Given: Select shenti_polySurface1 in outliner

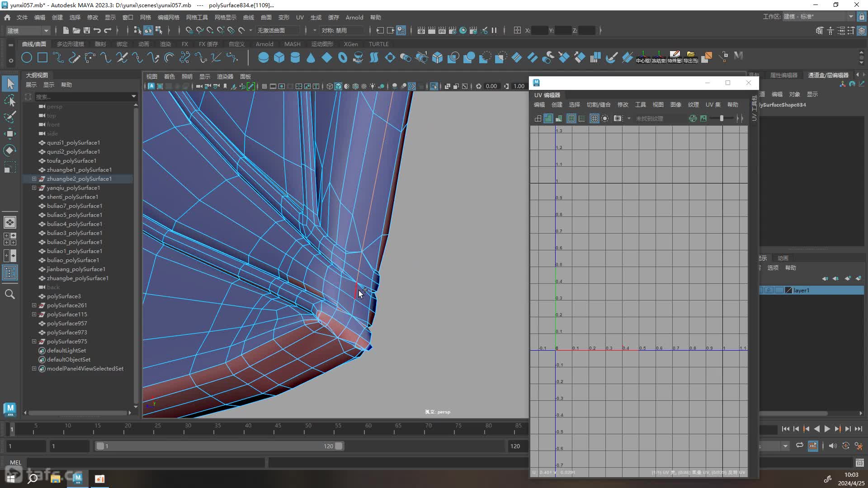Looking at the screenshot, I should click(x=72, y=197).
